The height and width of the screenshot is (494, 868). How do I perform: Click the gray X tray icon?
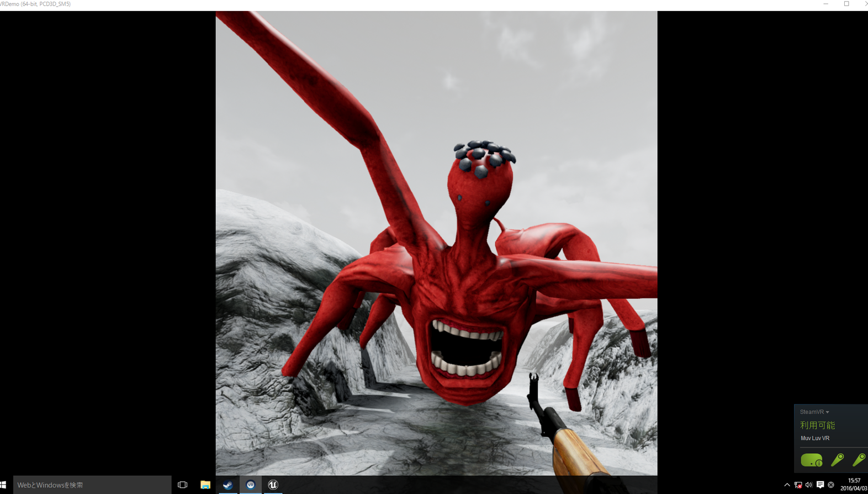pyautogui.click(x=831, y=485)
